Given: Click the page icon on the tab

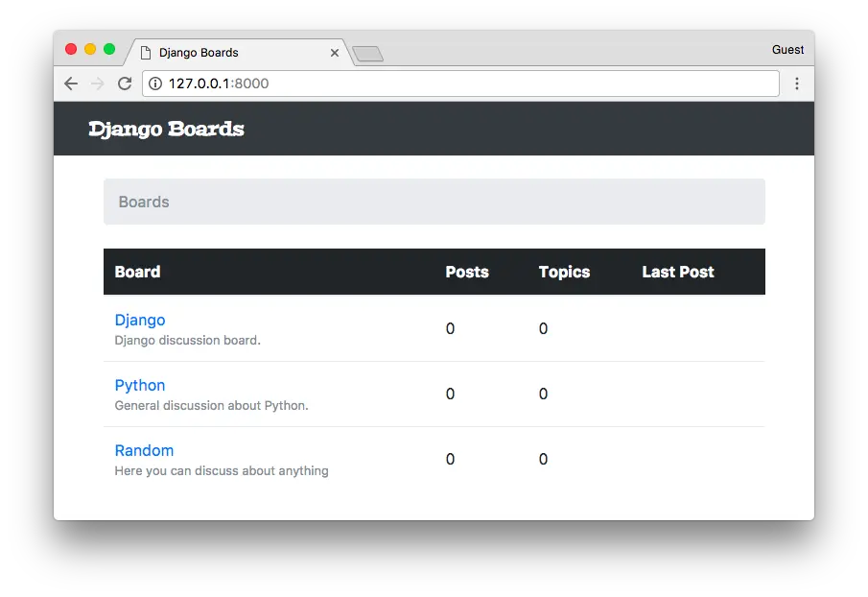Looking at the screenshot, I should pyautogui.click(x=146, y=53).
